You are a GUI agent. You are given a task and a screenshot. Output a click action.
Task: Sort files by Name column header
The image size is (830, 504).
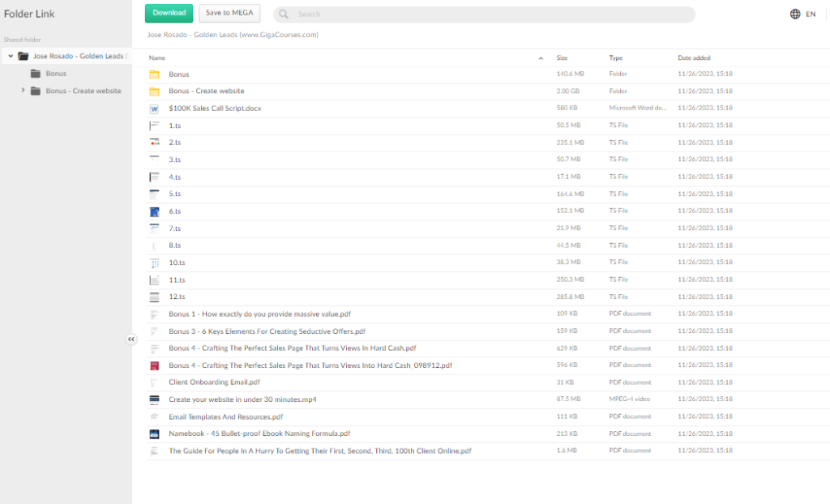click(157, 58)
